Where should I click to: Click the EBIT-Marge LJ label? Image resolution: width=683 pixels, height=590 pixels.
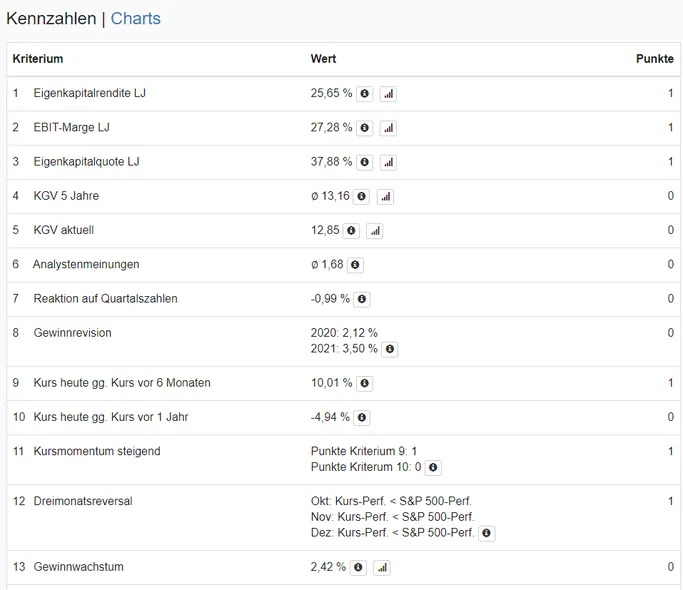71,128
